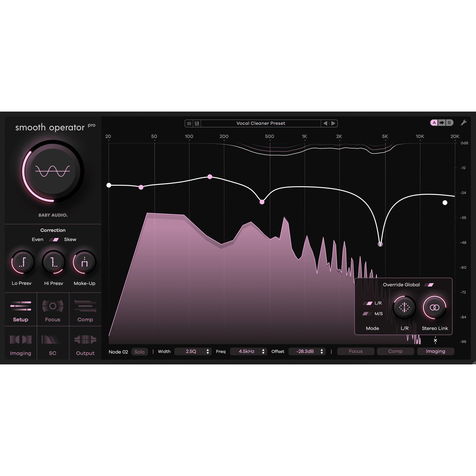Click the save preset floppy icon
This screenshot has width=476, height=476.
pyautogui.click(x=197, y=123)
